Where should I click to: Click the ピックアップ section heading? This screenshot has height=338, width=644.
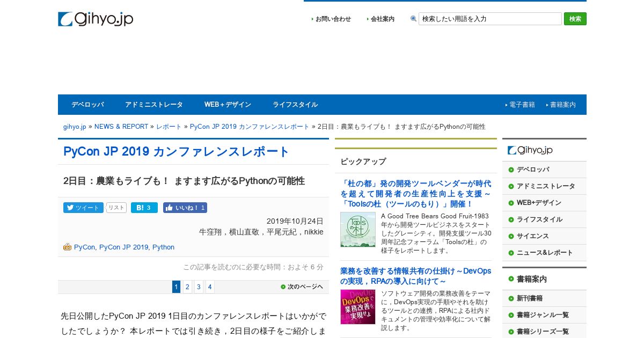[x=363, y=161]
